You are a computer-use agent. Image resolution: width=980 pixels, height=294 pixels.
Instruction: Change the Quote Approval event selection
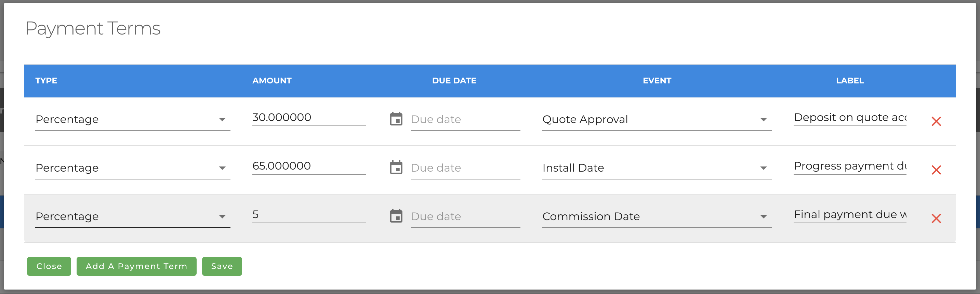[656, 119]
